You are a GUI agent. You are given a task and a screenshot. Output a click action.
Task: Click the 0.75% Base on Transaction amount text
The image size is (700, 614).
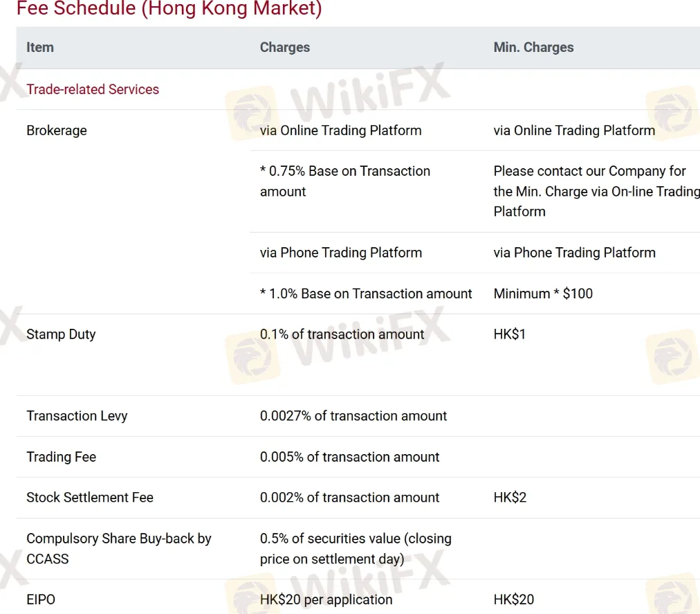pos(344,181)
